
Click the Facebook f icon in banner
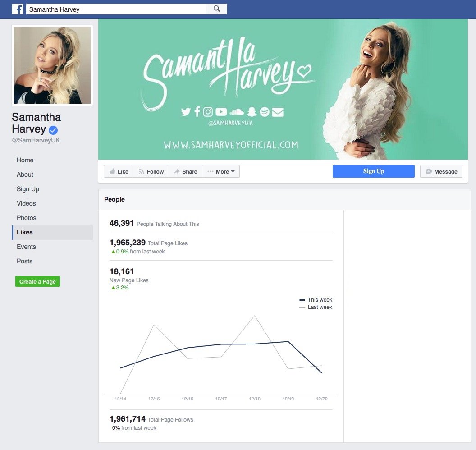point(197,112)
